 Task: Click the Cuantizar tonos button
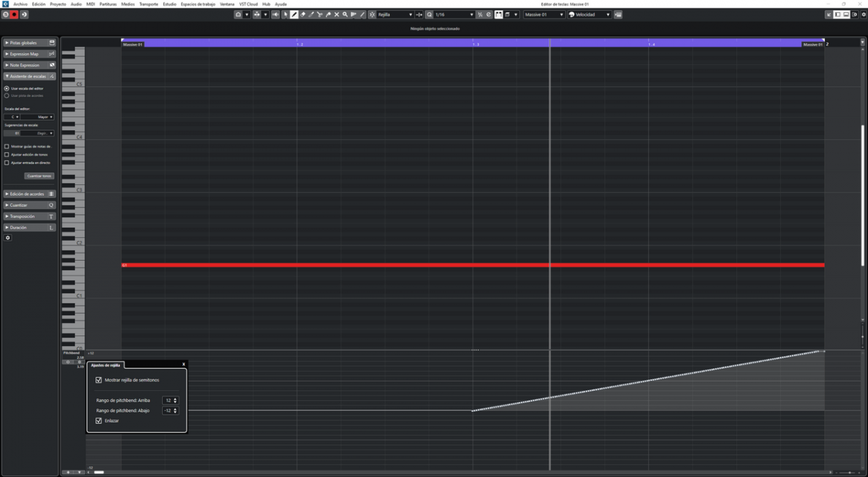39,176
